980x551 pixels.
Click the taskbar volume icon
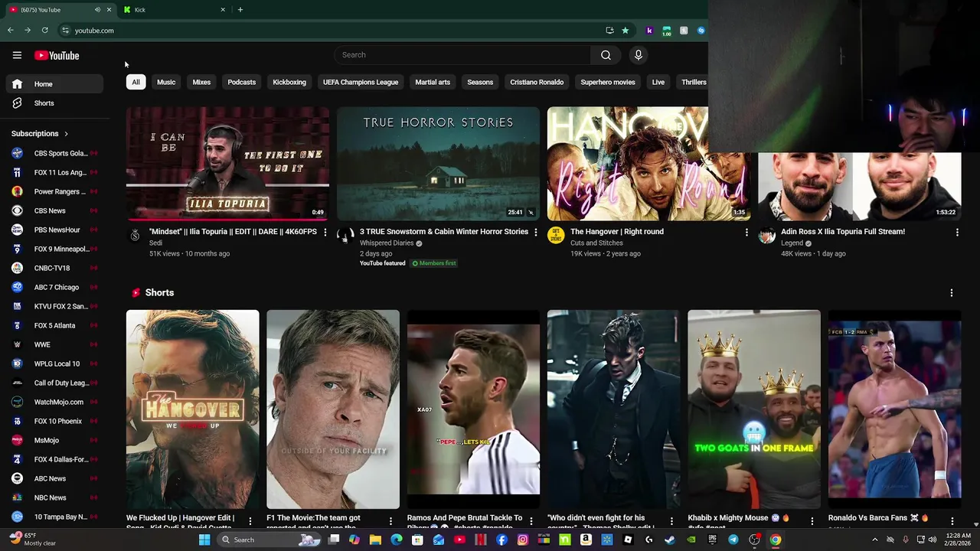933,540
